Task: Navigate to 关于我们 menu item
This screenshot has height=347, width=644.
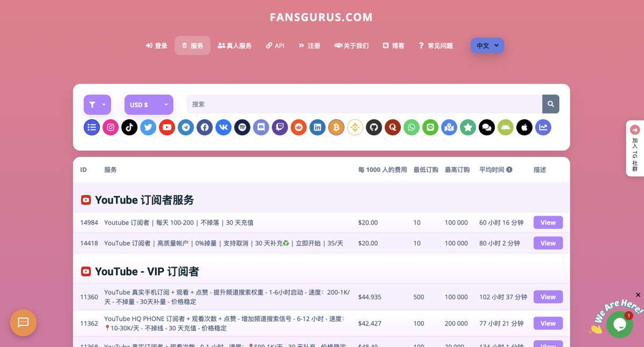Action: tap(352, 46)
